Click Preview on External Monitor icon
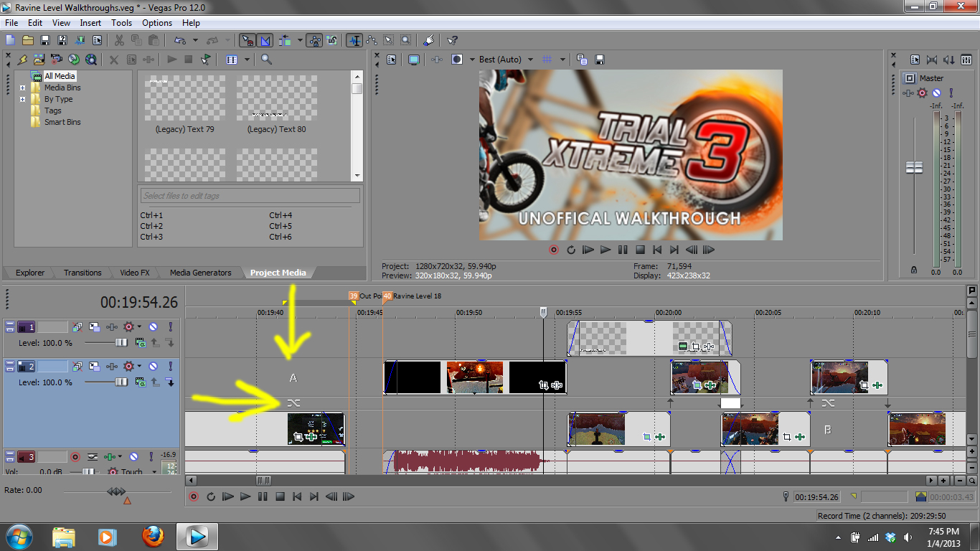 coord(414,60)
